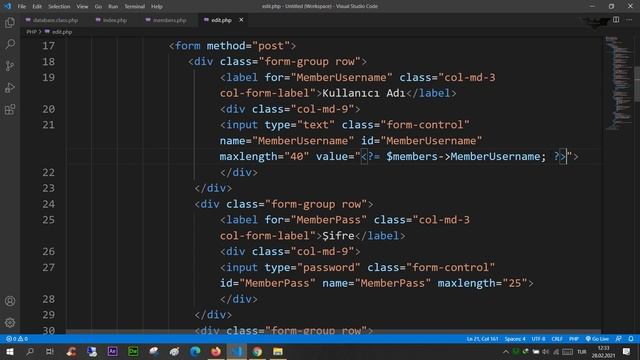Click the horizontal scrollbar under the code
Image resolution: width=640 pixels, height=360 pixels.
click(x=333, y=332)
